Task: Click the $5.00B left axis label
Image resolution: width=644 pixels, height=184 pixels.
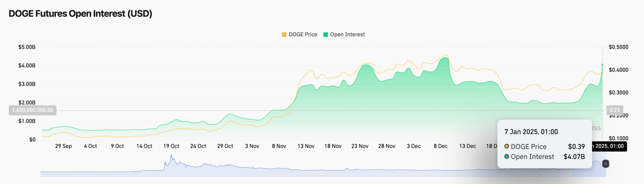Action: pos(27,47)
